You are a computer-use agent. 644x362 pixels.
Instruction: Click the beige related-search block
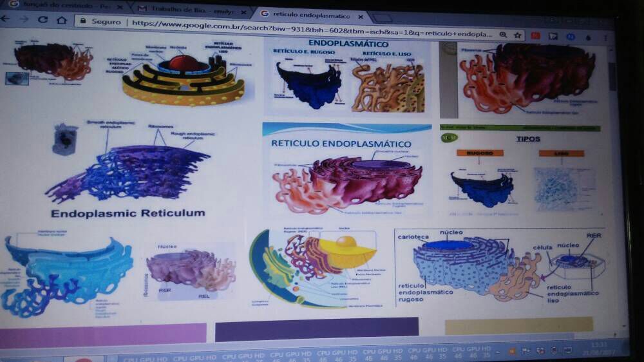pos(518,325)
